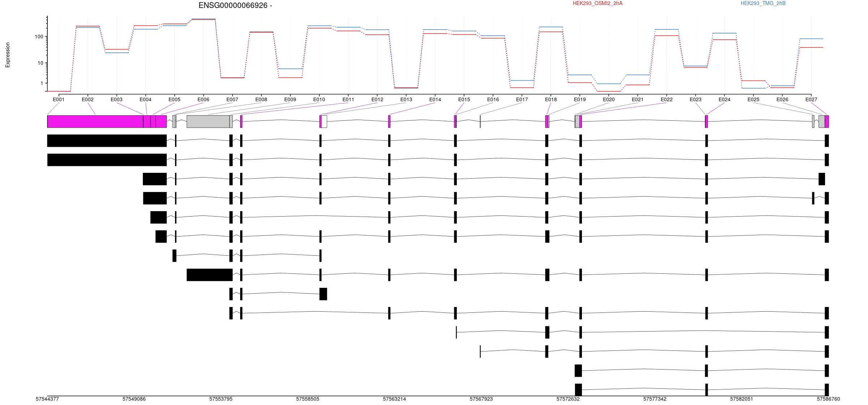Screen dimensions: 868x405
Task: Click the y-axis tick label 100
Action: (x=39, y=37)
